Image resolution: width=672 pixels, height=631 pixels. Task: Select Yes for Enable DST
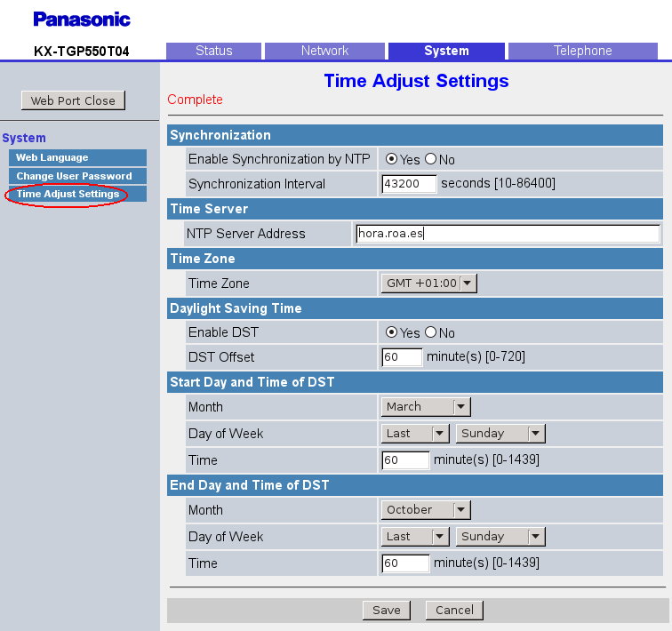click(391, 332)
